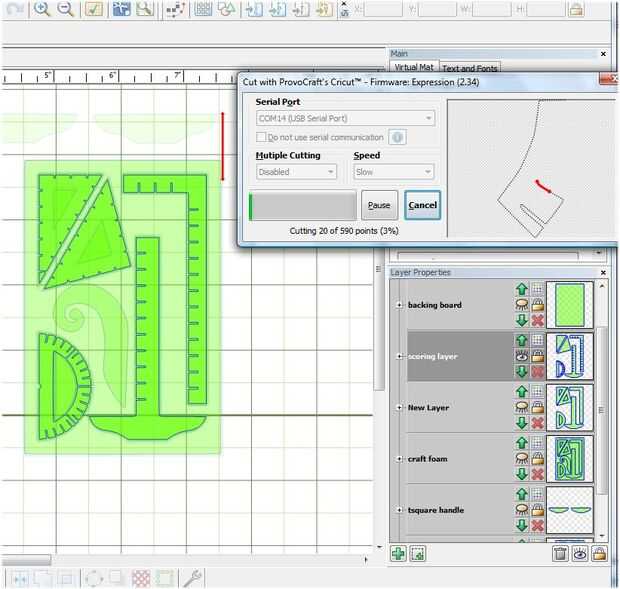This screenshot has height=589, width=620.
Task: Lock the New Layer entry
Action: click(537, 407)
